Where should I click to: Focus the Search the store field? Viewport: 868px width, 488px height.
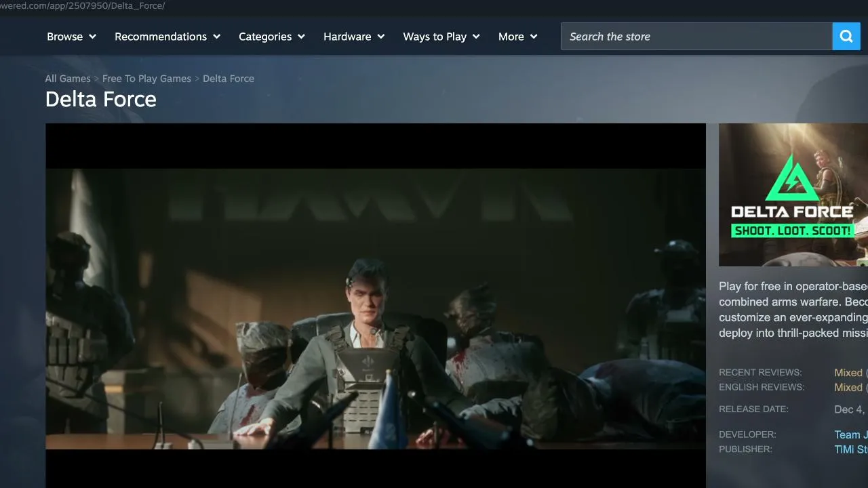[x=696, y=37]
